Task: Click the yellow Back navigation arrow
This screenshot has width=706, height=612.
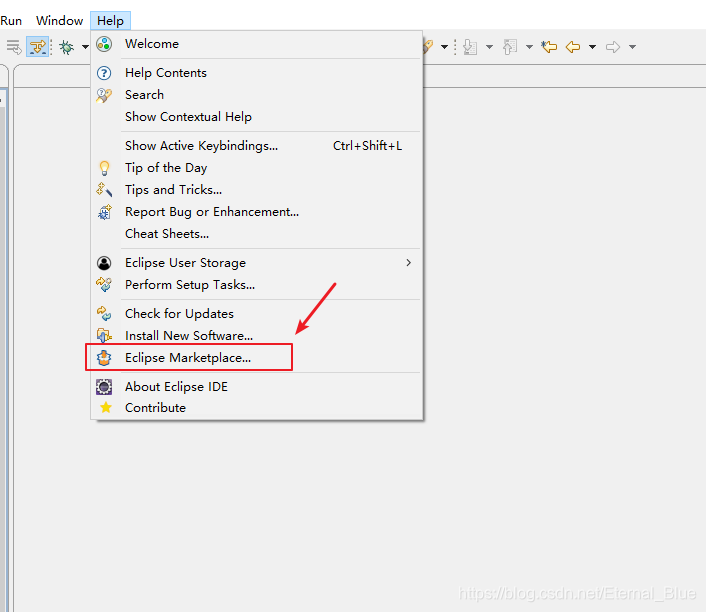Action: pyautogui.click(x=573, y=47)
